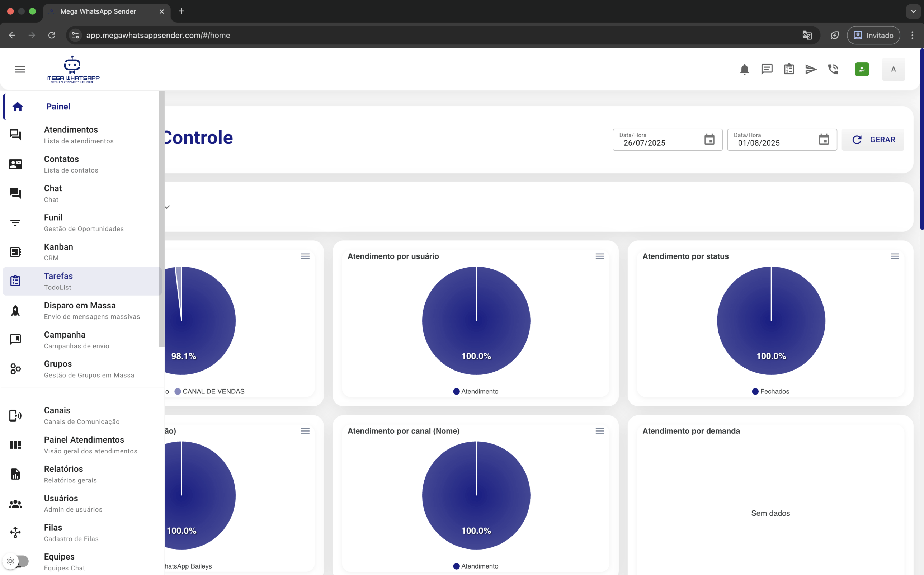
Task: Click the Google Translate icon in address bar
Action: (807, 35)
